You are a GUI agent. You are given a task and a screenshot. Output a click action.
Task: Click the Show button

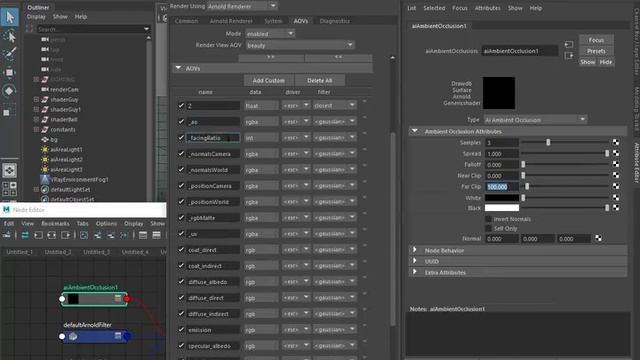[588, 62]
